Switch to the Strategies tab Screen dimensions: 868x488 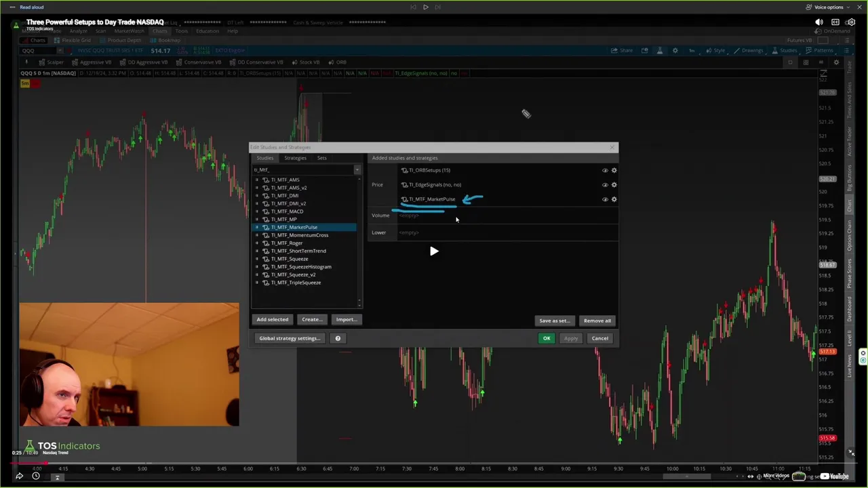coord(295,158)
